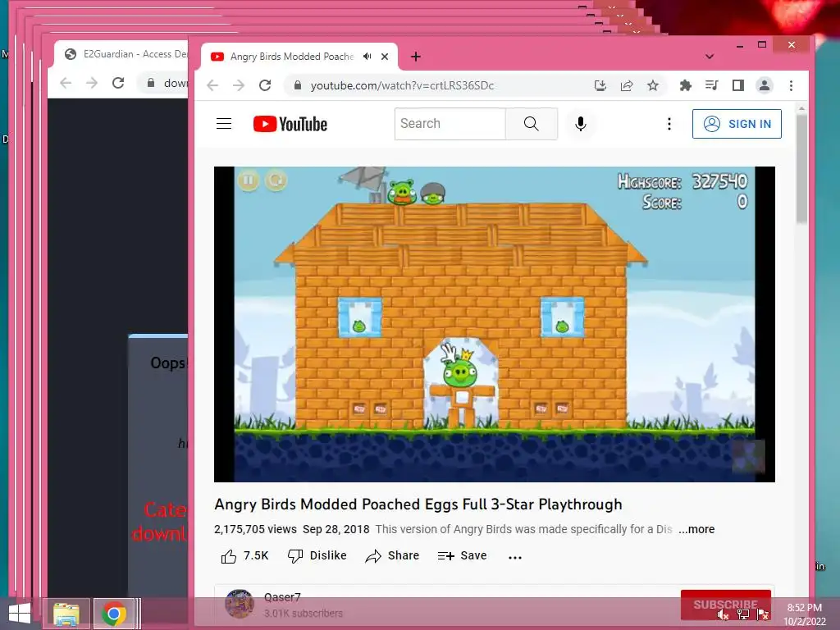
Task: Like the video with thumbs up 7.5K
Action: 244,556
